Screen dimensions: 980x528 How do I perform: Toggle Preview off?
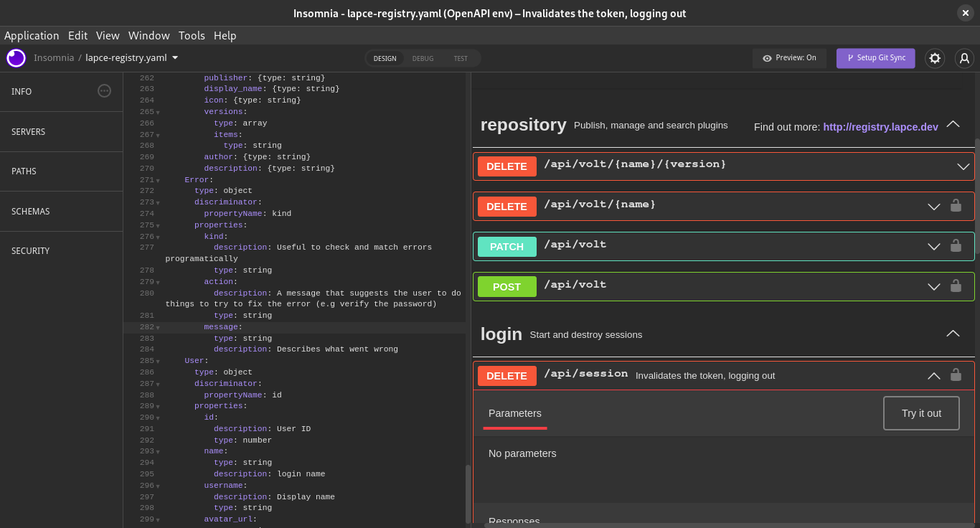coord(789,58)
